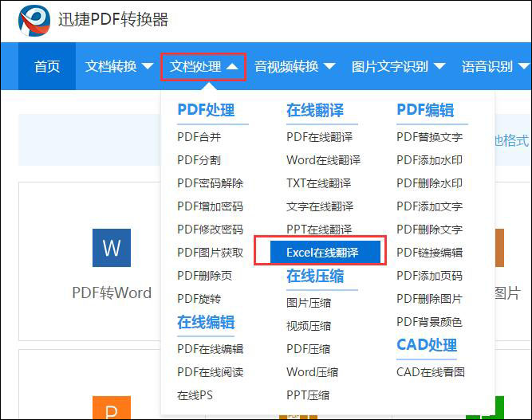This screenshot has width=532, height=420.
Task: Choose PDF增加密码 option
Action: (211, 206)
